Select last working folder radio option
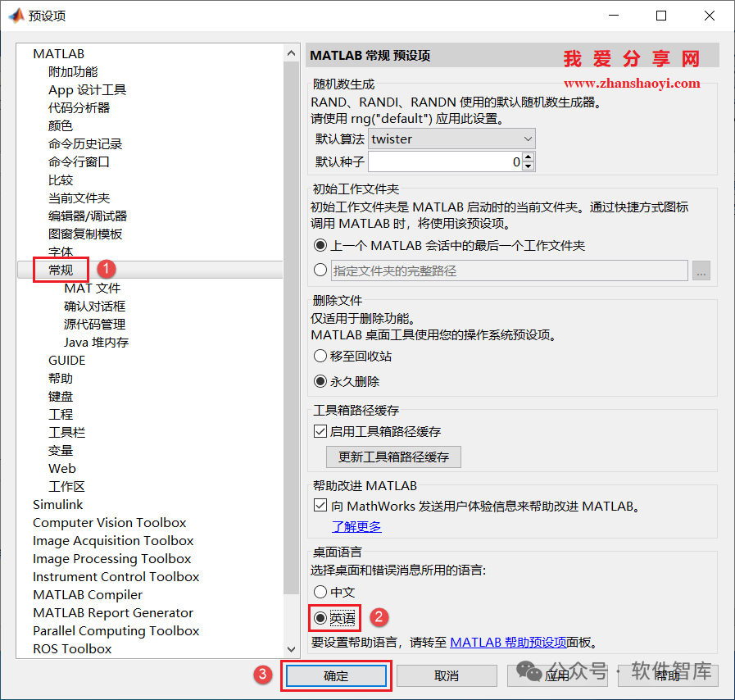The image size is (735, 700). (x=320, y=245)
